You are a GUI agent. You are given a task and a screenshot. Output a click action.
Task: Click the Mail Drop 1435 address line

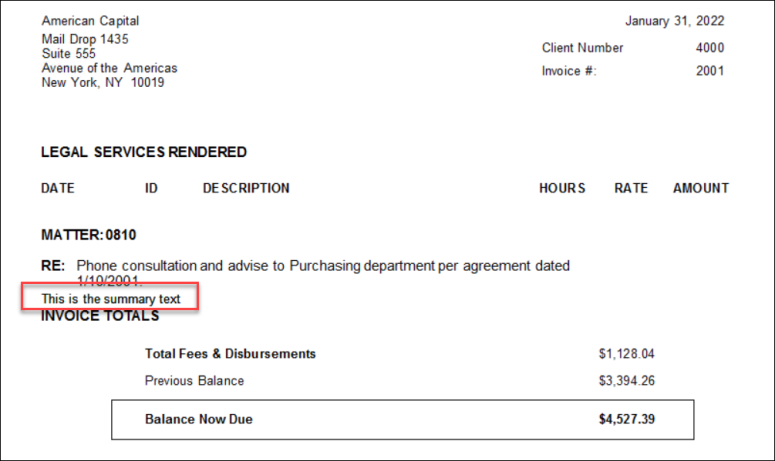pyautogui.click(x=85, y=40)
